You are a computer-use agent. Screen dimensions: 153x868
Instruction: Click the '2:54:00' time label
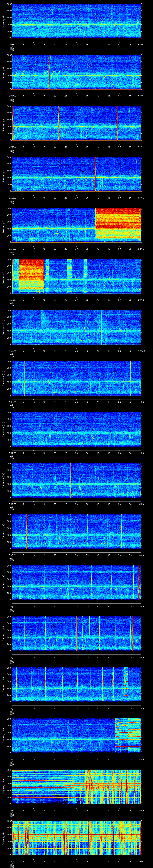(x=12, y=96)
